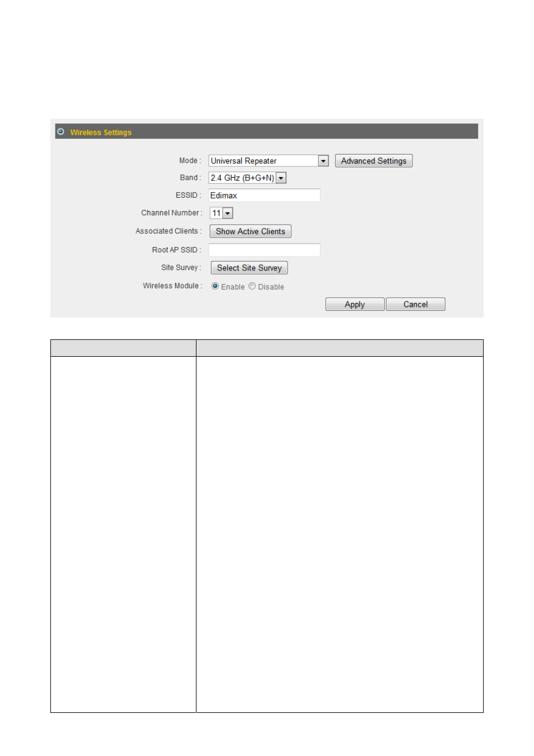Select the Enable radio for Wireless Module
This screenshot has height=756, width=534.
click(215, 286)
